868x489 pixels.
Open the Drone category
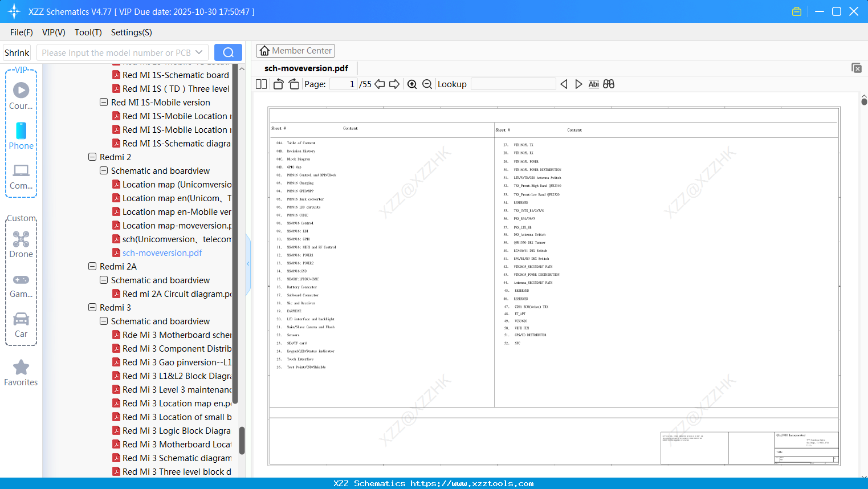tap(21, 244)
